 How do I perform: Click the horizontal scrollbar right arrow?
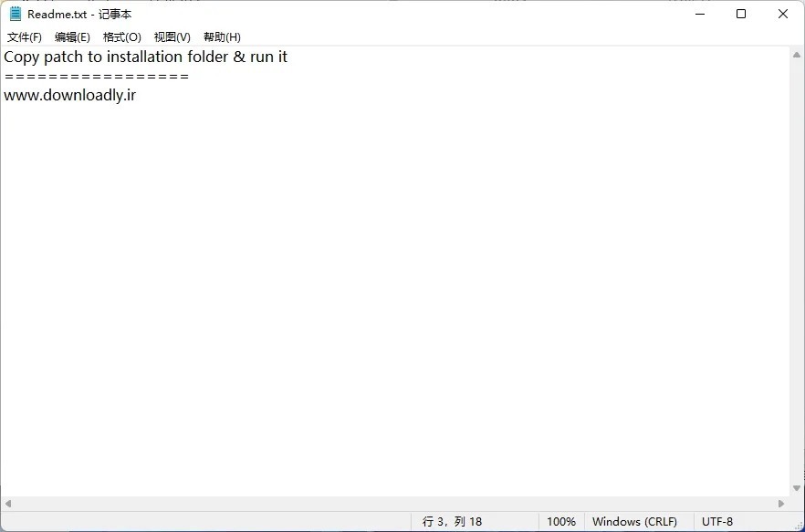[781, 504]
